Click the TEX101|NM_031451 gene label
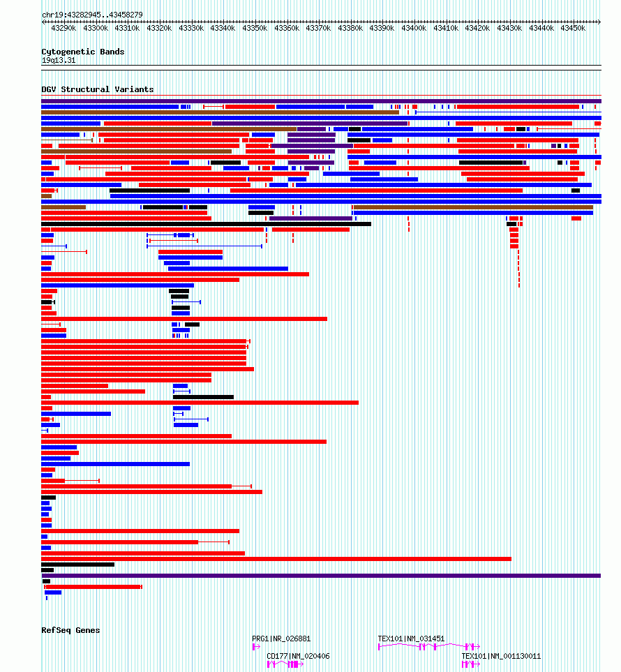This screenshot has height=672, width=621. [411, 639]
